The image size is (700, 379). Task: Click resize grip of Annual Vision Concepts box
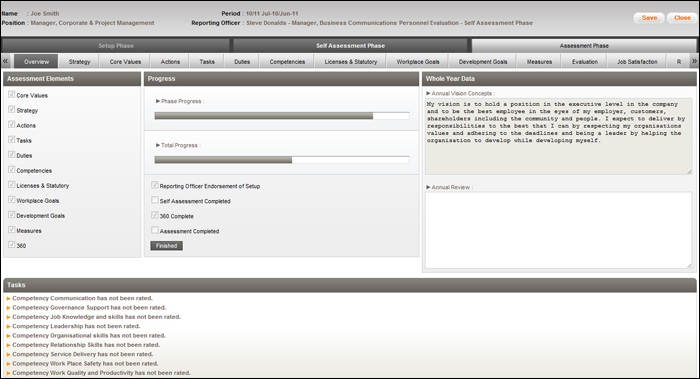pyautogui.click(x=689, y=171)
